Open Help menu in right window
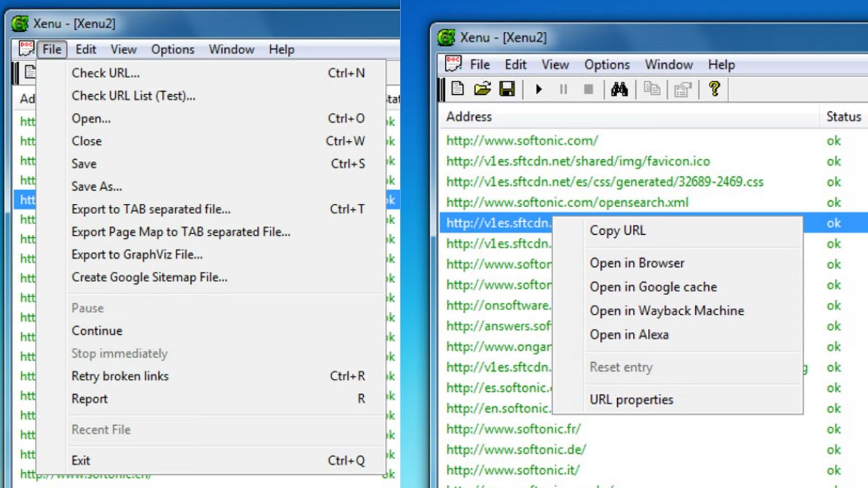This screenshot has width=868, height=488. 721,64
